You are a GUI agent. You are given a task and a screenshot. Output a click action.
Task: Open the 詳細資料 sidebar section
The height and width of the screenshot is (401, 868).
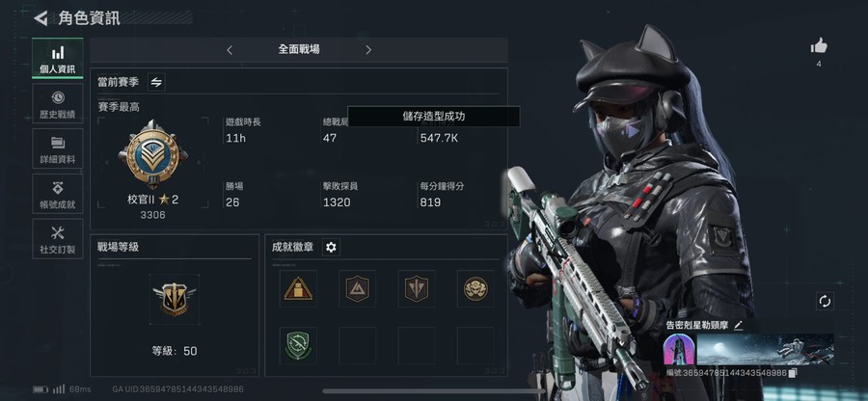click(x=58, y=148)
